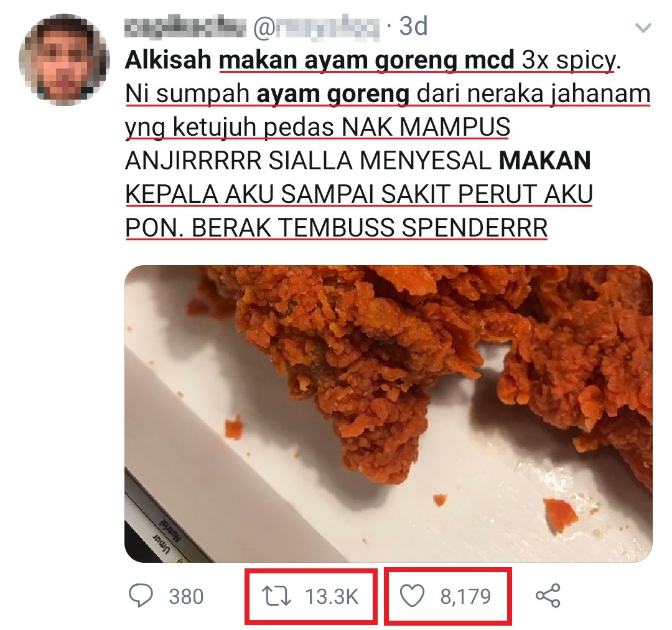Open the pixelated profile avatar
Screen dimensions: 672x630
click(x=64, y=59)
